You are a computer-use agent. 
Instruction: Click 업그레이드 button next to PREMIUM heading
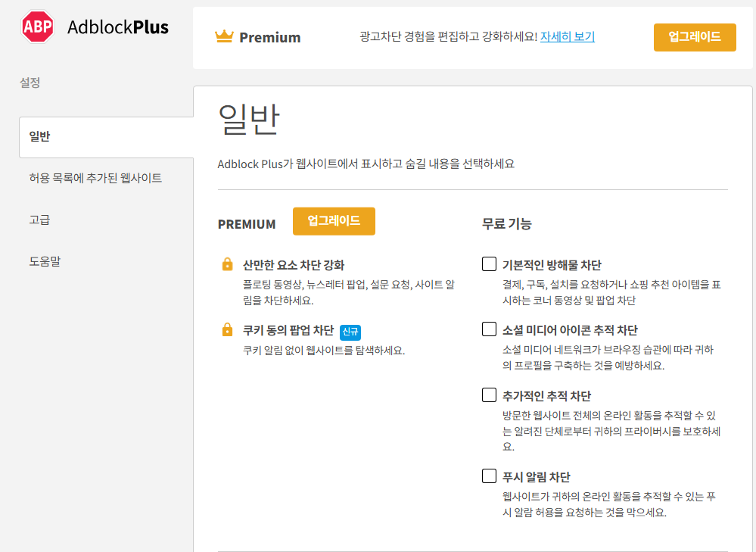pyautogui.click(x=334, y=221)
